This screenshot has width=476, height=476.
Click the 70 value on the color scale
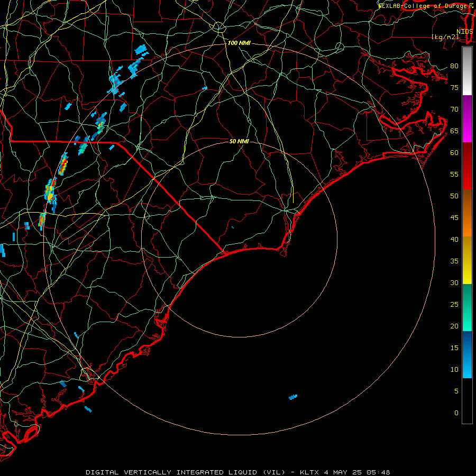coord(454,109)
